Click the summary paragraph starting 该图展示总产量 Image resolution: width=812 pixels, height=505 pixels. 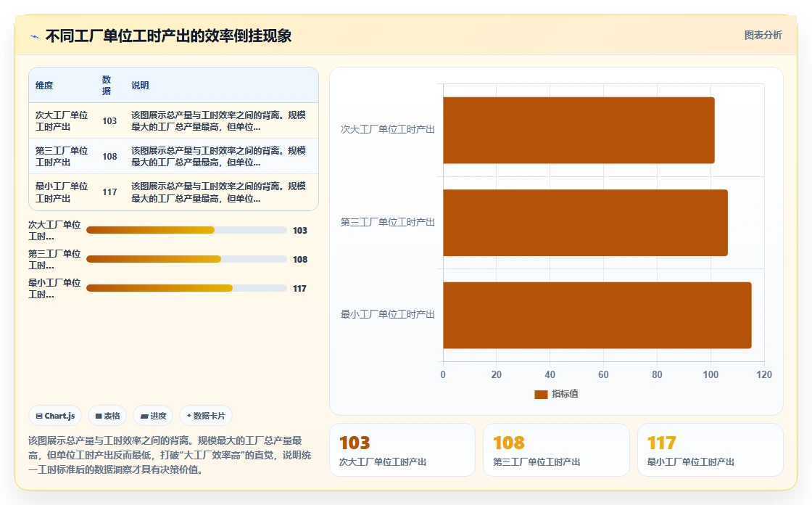pyautogui.click(x=170, y=455)
